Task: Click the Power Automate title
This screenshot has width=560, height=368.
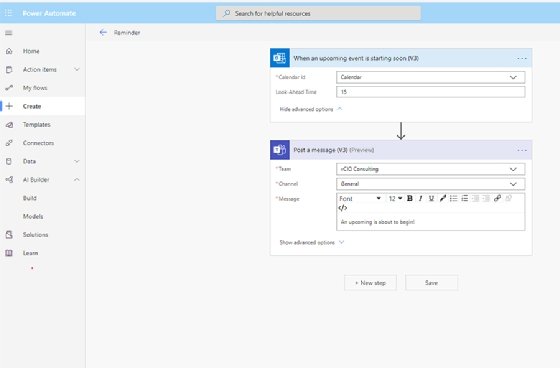Action: pyautogui.click(x=49, y=13)
